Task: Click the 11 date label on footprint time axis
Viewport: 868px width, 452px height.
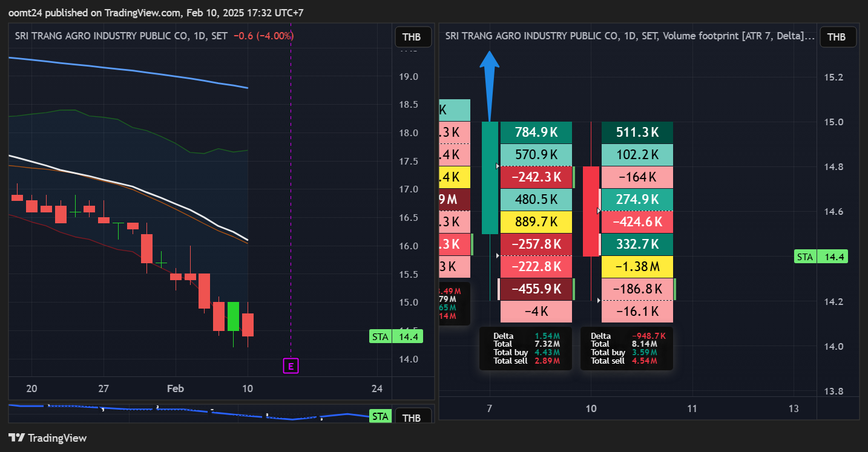Action: click(692, 408)
